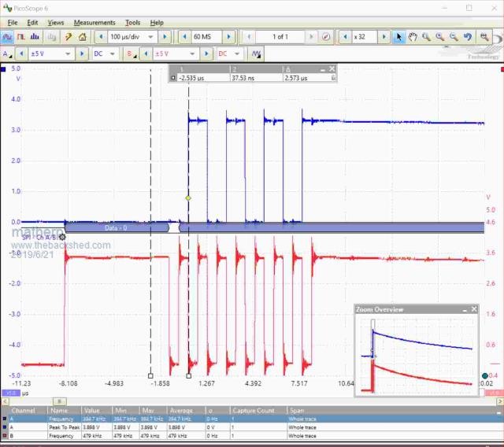Click the undo zoom icon

point(467,37)
